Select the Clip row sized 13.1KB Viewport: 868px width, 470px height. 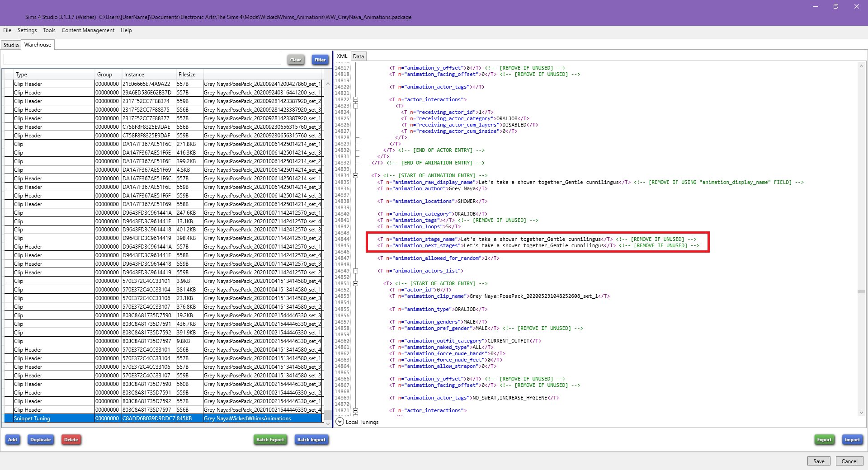163,221
